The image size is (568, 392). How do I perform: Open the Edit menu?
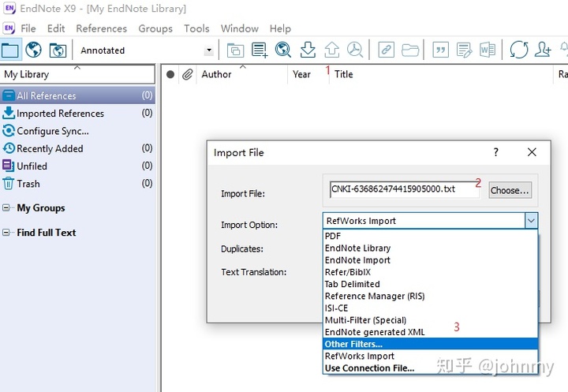[x=56, y=28]
